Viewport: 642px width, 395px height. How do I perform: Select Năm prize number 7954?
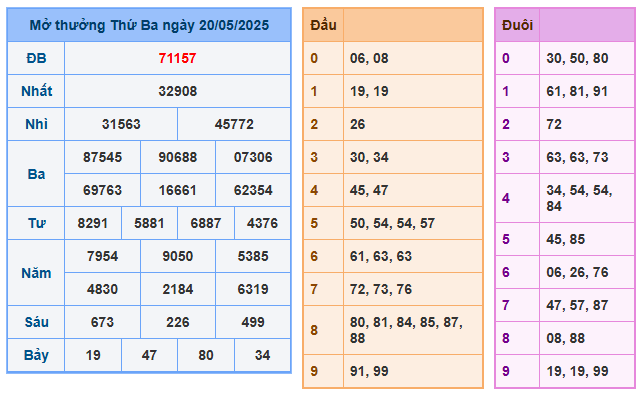[x=102, y=256]
